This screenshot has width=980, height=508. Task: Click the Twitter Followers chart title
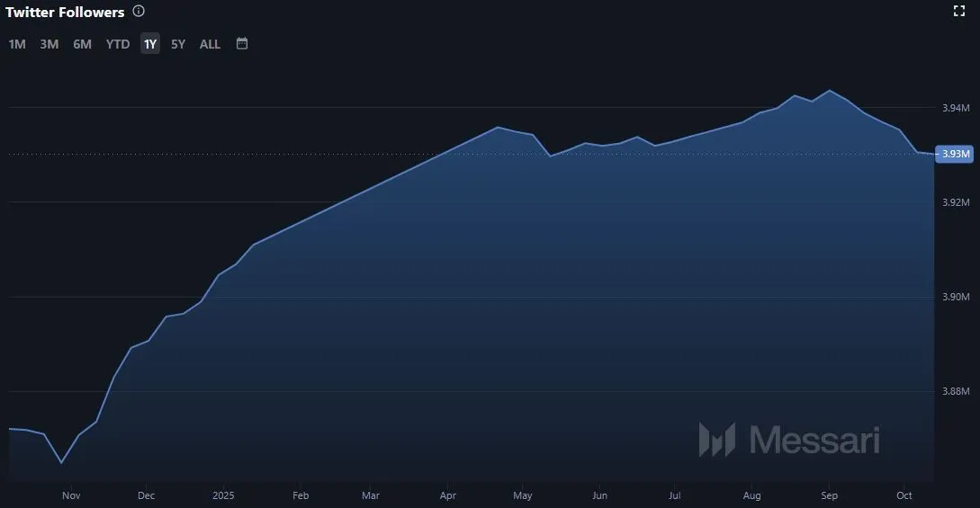click(x=65, y=13)
